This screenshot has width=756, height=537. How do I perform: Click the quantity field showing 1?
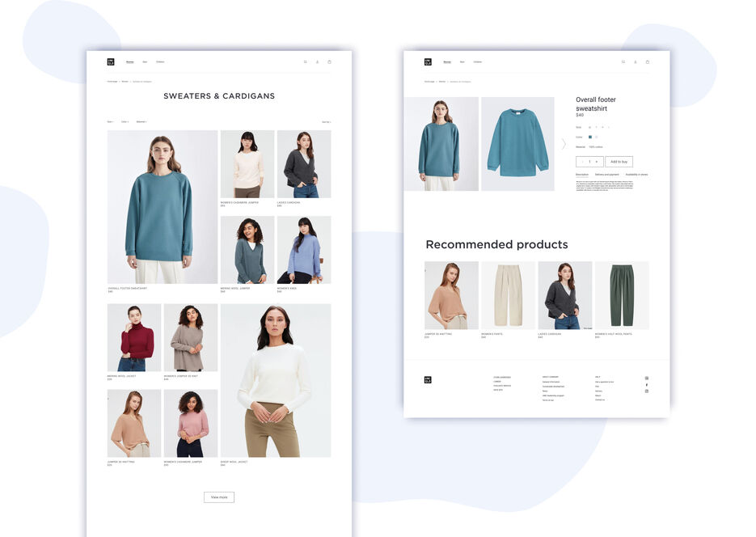(589, 162)
